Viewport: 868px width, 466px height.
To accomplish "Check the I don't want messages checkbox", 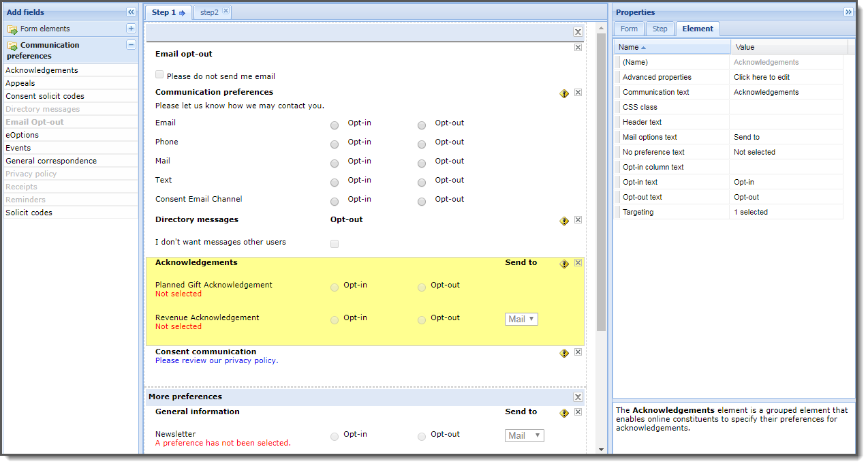I will coord(335,244).
